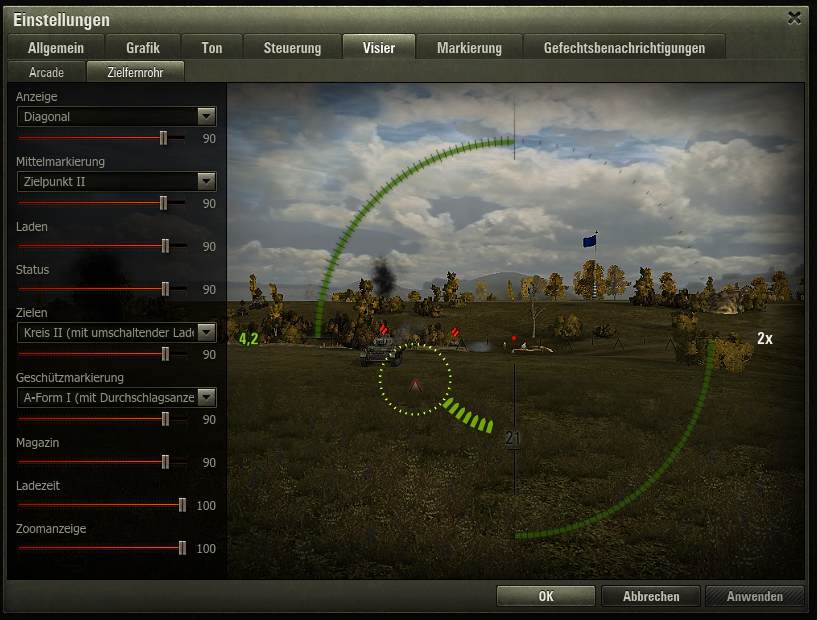The width and height of the screenshot is (817, 620).
Task: Click the Laden slider handle
Action: click(165, 246)
